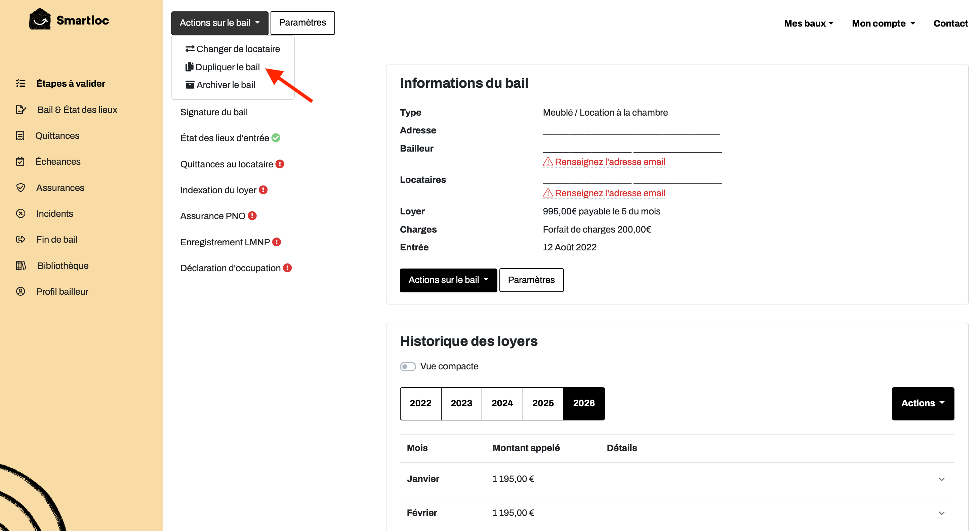The width and height of the screenshot is (980, 531).
Task: Open the Fin de bail sidebar section
Action: click(57, 239)
